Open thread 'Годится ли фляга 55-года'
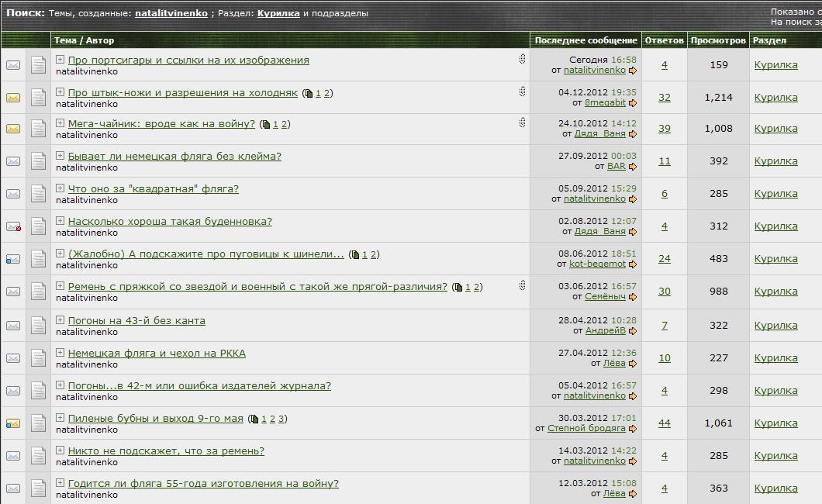 203,484
